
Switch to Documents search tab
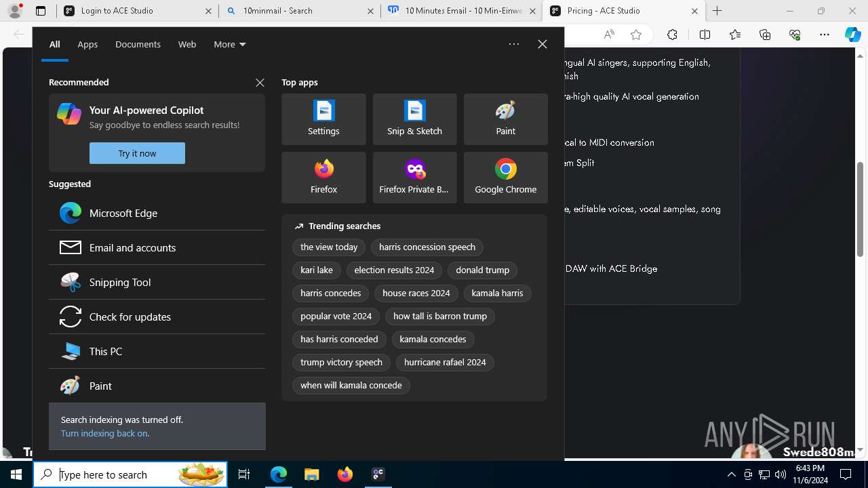[x=138, y=44]
